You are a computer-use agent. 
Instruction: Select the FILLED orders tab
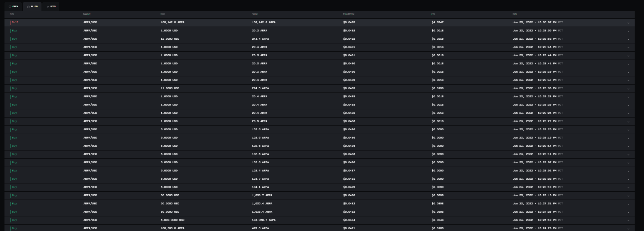pos(33,6)
